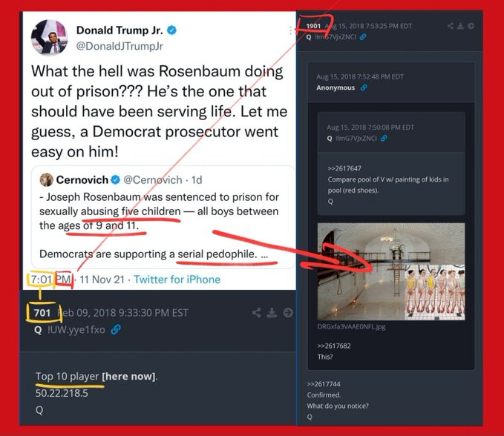The height and width of the screenshot is (436, 504).
Task: Click the >>2617647 reply reference
Action: pyautogui.click(x=344, y=168)
